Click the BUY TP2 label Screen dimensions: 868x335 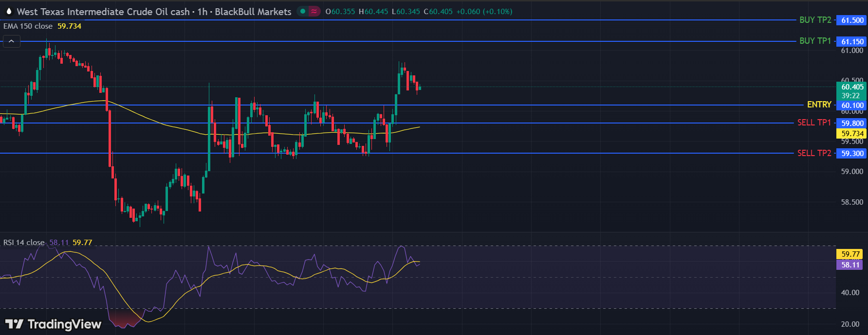click(815, 20)
